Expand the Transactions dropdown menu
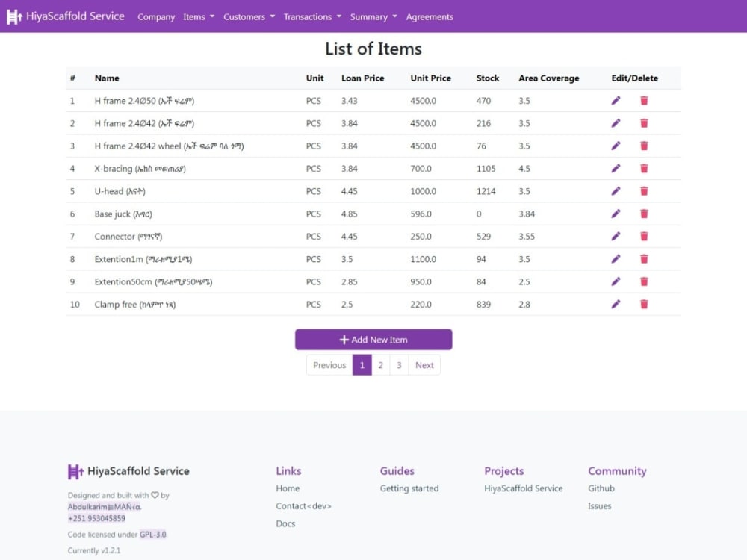The width and height of the screenshot is (747, 560). pyautogui.click(x=312, y=16)
